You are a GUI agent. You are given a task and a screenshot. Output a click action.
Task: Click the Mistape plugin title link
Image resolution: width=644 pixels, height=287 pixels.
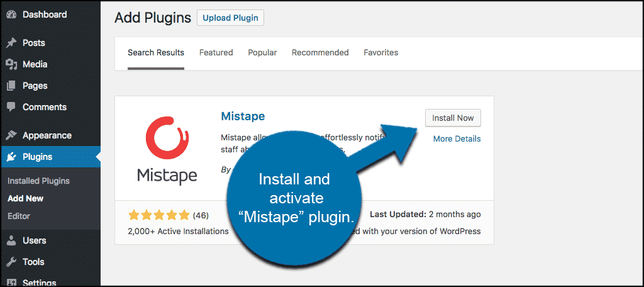243,116
